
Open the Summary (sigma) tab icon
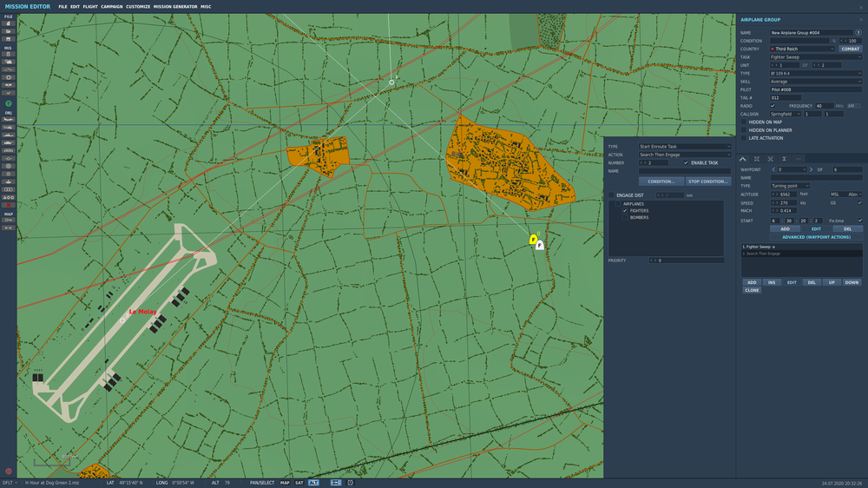tap(784, 159)
